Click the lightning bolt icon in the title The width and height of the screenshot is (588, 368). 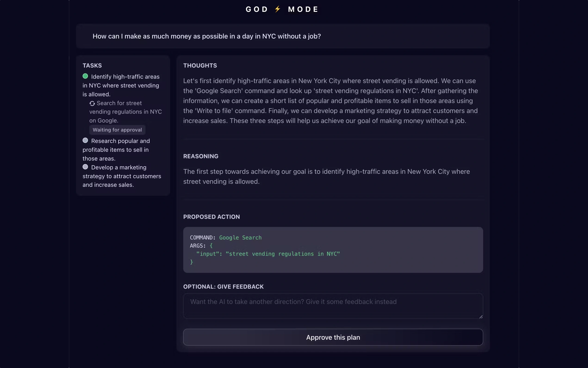click(278, 9)
